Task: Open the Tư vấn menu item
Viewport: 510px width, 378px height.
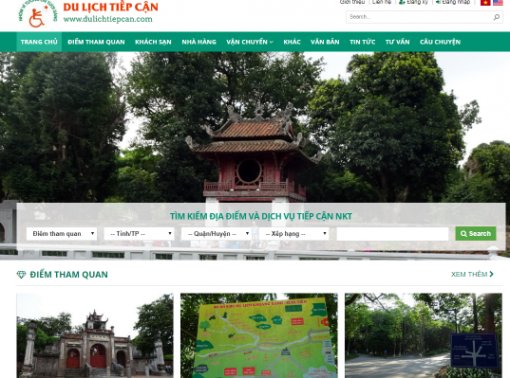Action: (x=397, y=42)
